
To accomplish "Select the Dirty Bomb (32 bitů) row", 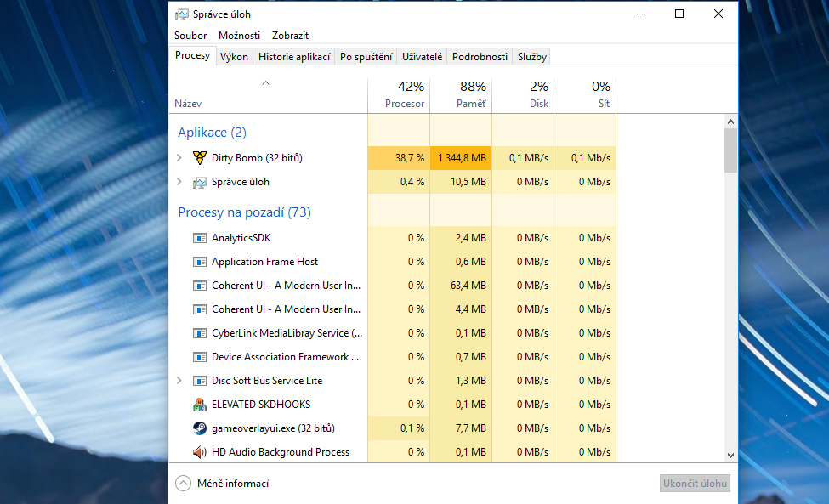I will click(393, 158).
